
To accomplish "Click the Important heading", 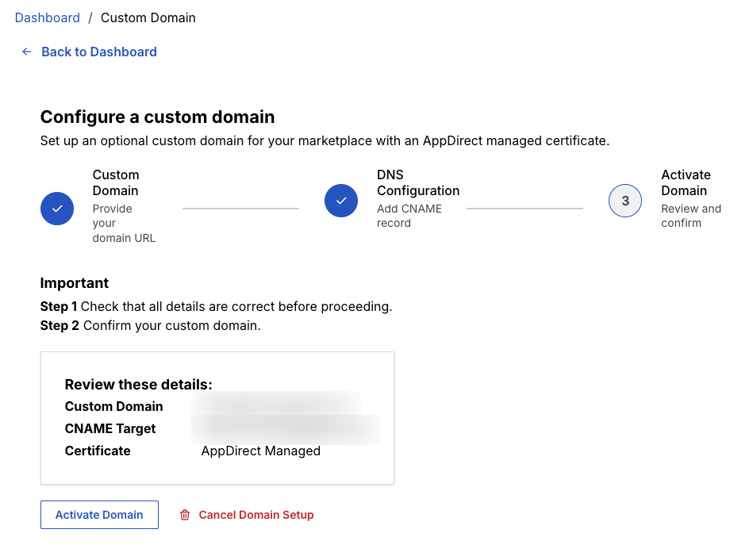I will (75, 283).
